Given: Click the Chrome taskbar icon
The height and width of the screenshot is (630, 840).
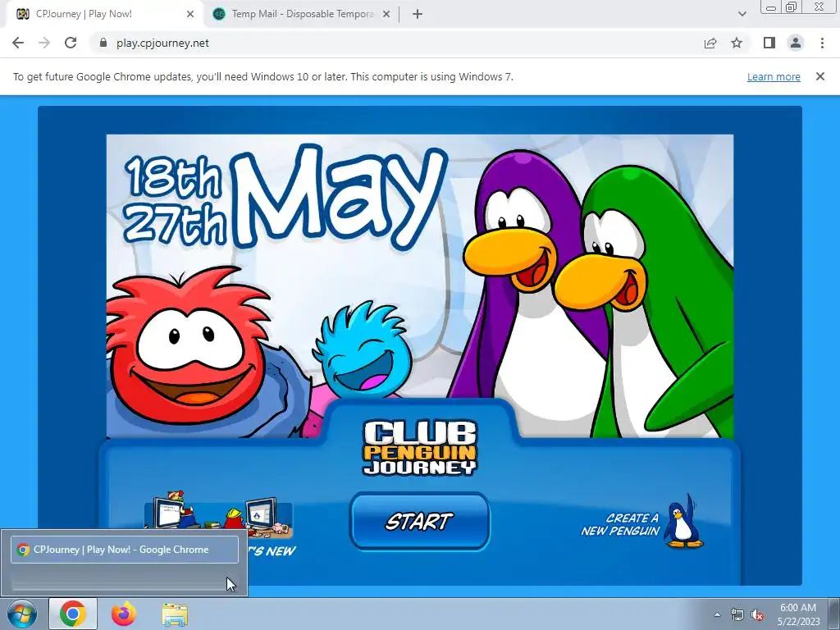Looking at the screenshot, I should (x=73, y=614).
